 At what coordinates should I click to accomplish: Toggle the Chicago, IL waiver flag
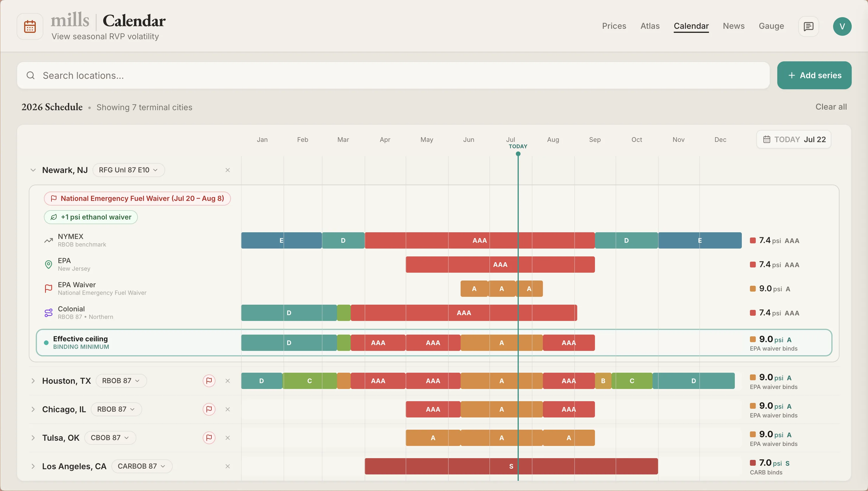(x=209, y=409)
